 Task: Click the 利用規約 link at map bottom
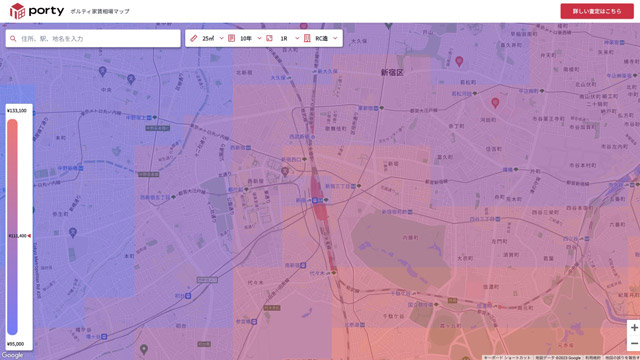tap(592, 358)
